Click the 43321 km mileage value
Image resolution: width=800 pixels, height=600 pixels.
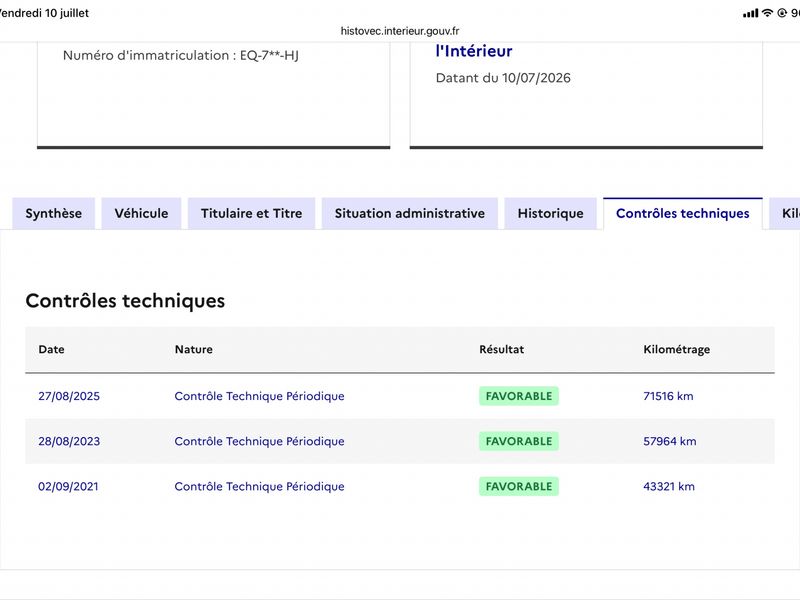tap(669, 486)
